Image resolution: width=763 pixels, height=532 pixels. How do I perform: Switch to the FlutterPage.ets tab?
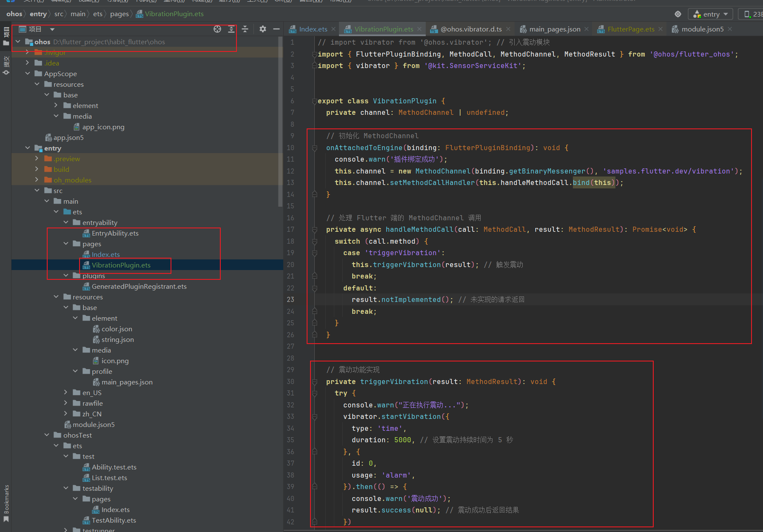tap(631, 29)
